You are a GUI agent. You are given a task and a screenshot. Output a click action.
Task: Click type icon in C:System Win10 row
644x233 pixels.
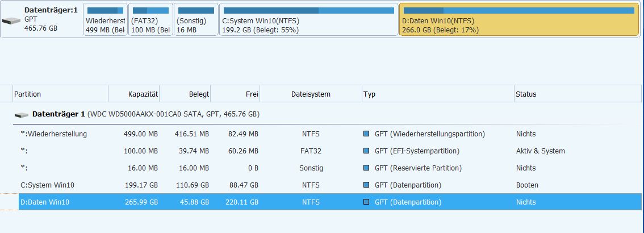(x=366, y=185)
